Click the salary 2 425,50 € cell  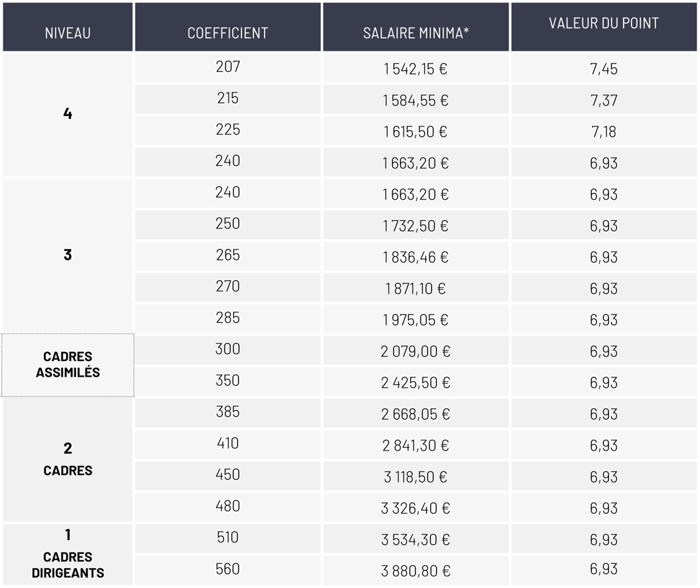(416, 382)
